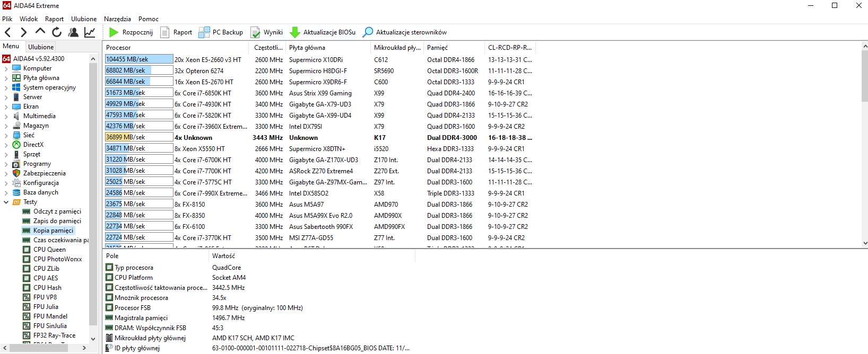Image resolution: width=868 pixels, height=354 pixels.
Task: Show Wyniki results
Action: tap(266, 32)
